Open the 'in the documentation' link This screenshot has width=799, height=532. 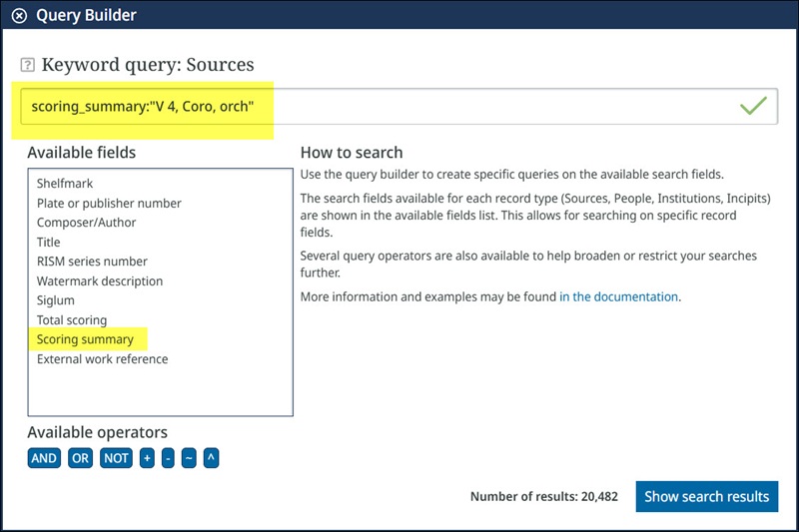pyautogui.click(x=618, y=296)
